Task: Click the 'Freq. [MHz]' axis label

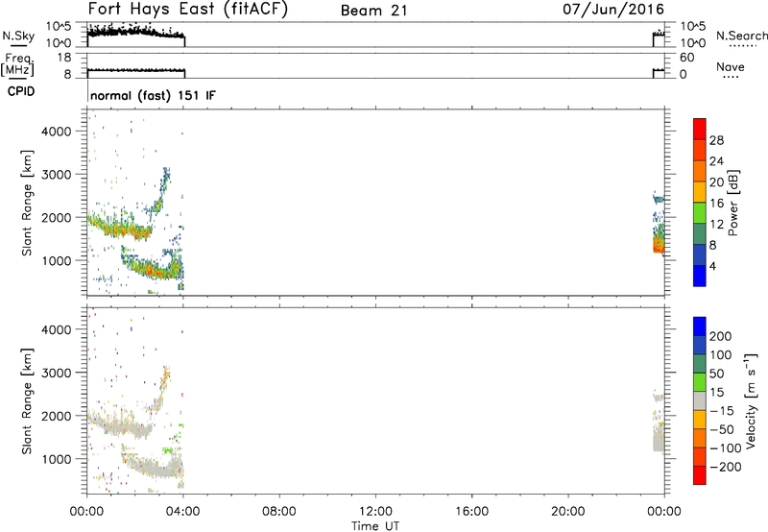Action: click(x=18, y=65)
